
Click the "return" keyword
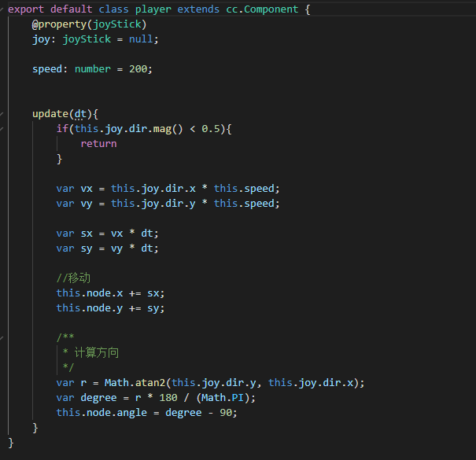pyautogui.click(x=98, y=144)
